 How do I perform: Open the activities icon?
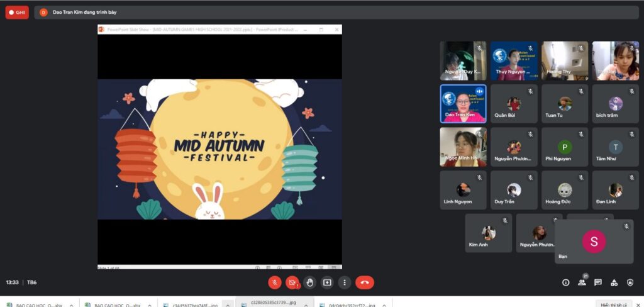(614, 282)
